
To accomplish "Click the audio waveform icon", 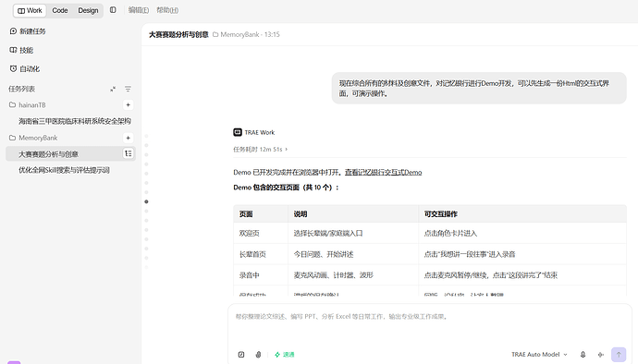I will 601,355.
